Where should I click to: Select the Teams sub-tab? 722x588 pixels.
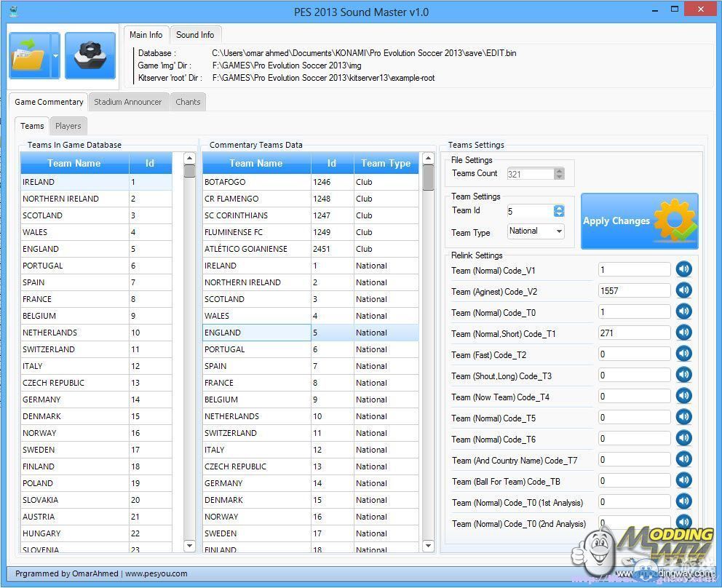[32, 126]
